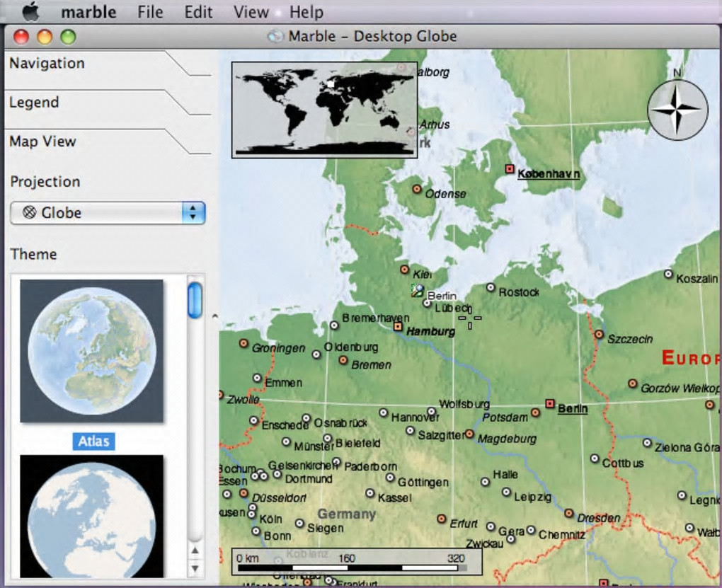Collapse the sidebar using the splitter arrow
The width and height of the screenshot is (722, 588).
coord(214,317)
